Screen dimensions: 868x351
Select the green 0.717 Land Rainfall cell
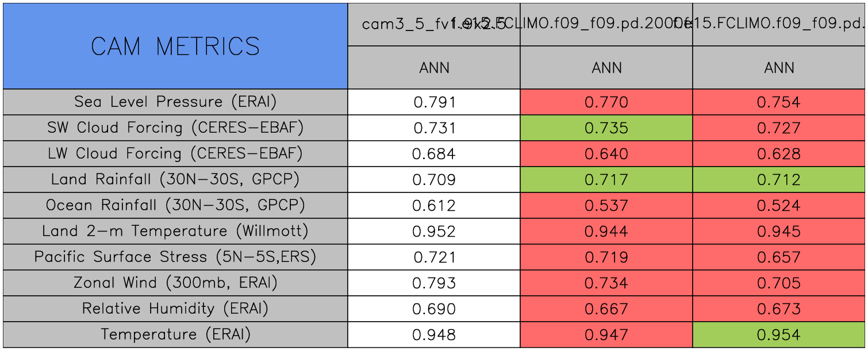tap(606, 180)
